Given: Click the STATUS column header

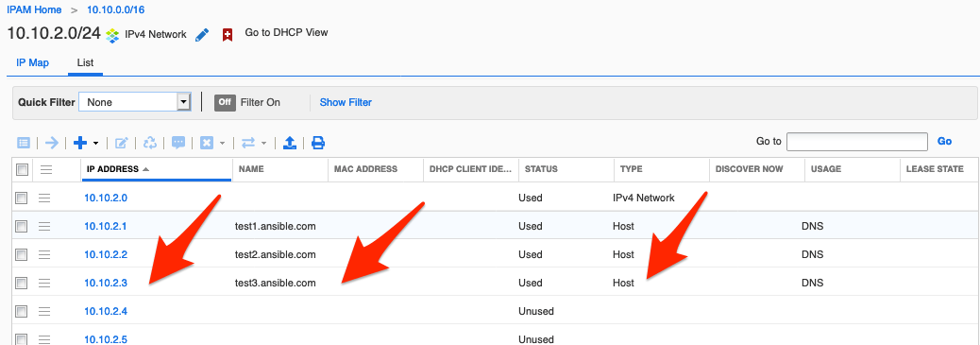Looking at the screenshot, I should 566,169.
